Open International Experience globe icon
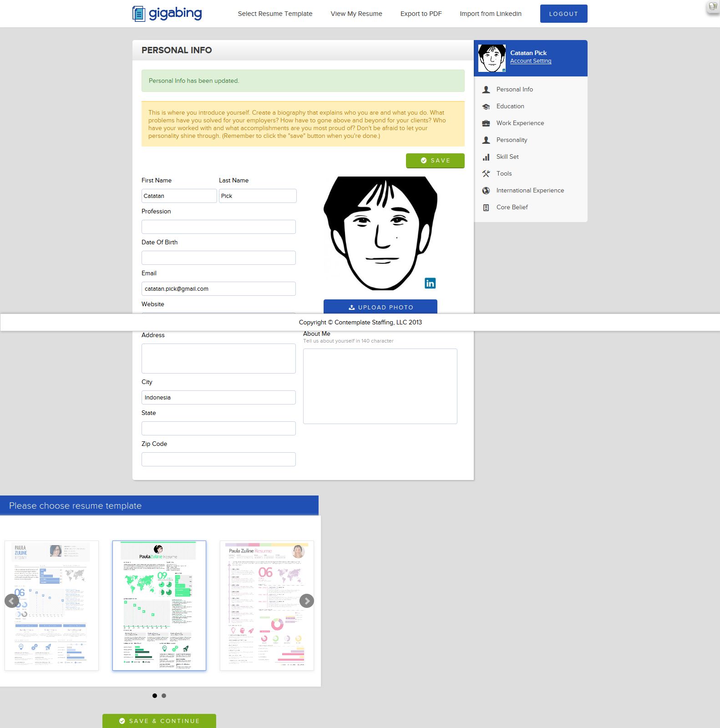The image size is (720, 728). (486, 191)
